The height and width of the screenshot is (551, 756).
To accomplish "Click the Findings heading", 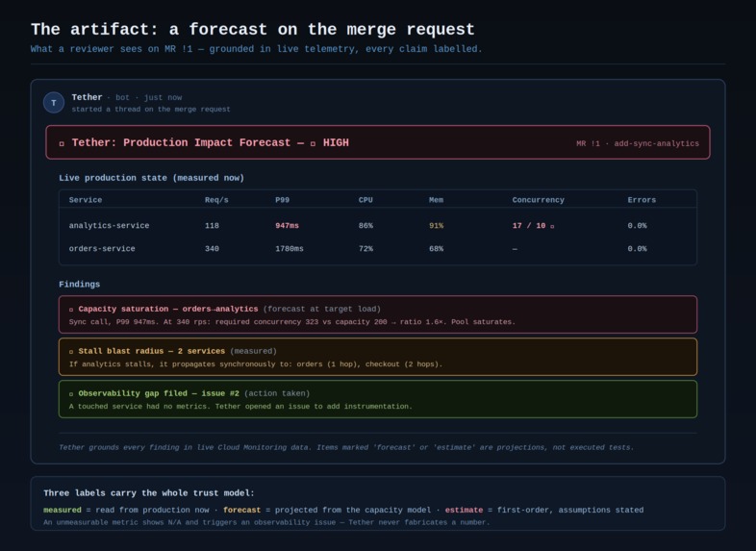I will [80, 285].
